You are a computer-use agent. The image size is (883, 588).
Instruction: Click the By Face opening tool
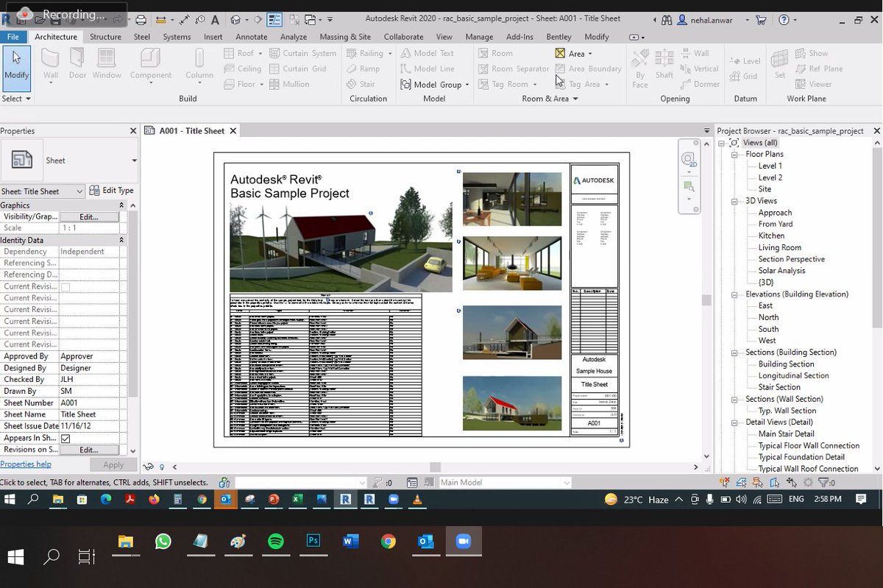point(640,68)
